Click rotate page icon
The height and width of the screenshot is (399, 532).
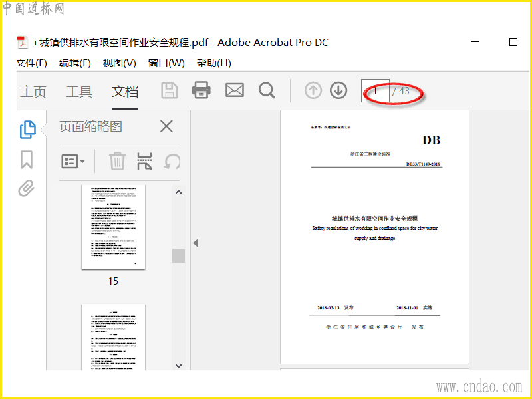[x=172, y=161]
